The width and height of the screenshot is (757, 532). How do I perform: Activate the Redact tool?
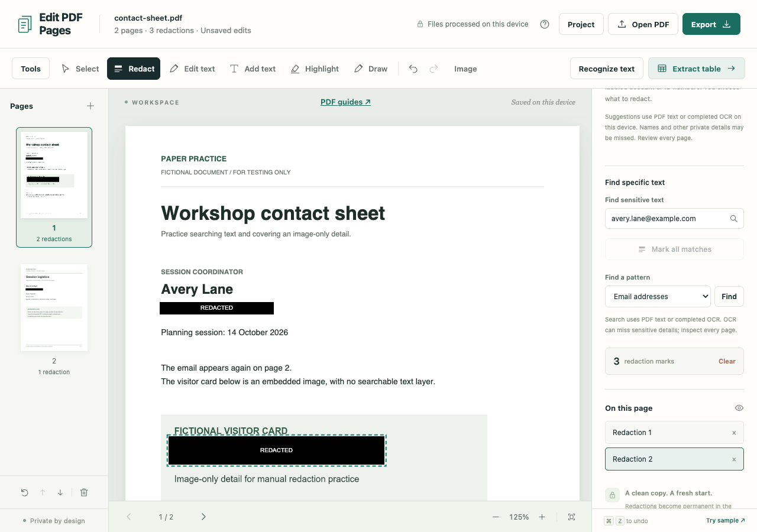(134, 69)
